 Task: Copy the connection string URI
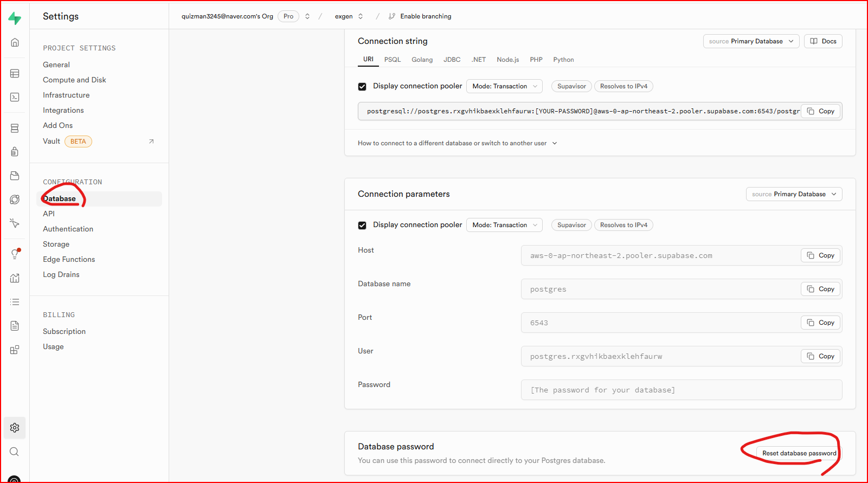[x=820, y=111]
